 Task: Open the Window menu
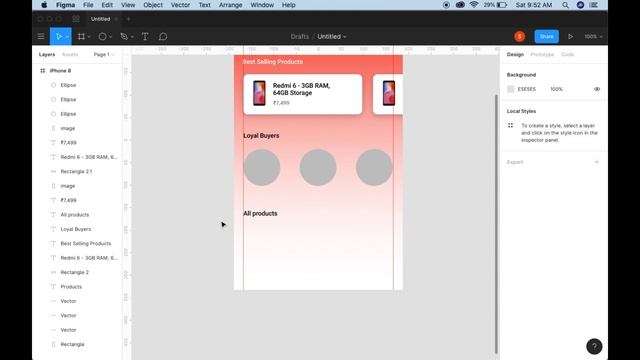coord(262,5)
